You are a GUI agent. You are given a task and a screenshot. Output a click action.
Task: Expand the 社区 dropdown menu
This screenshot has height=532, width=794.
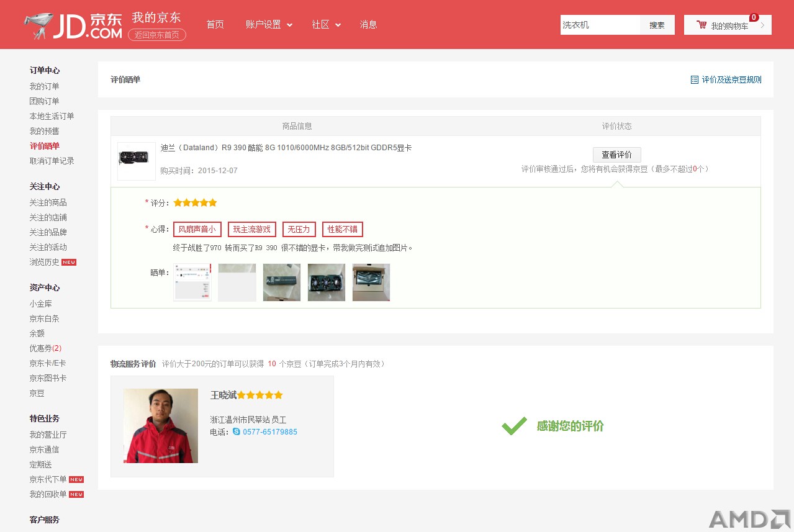pyautogui.click(x=327, y=25)
